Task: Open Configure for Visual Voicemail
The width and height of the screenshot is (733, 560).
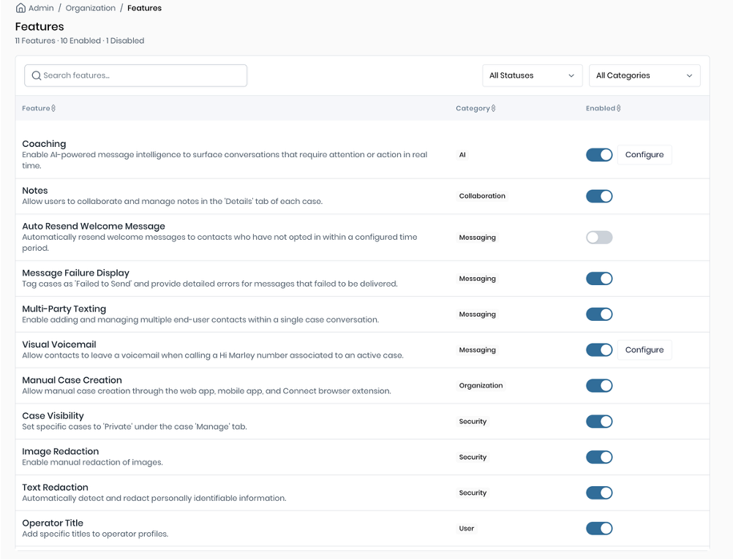Action: [x=644, y=350]
